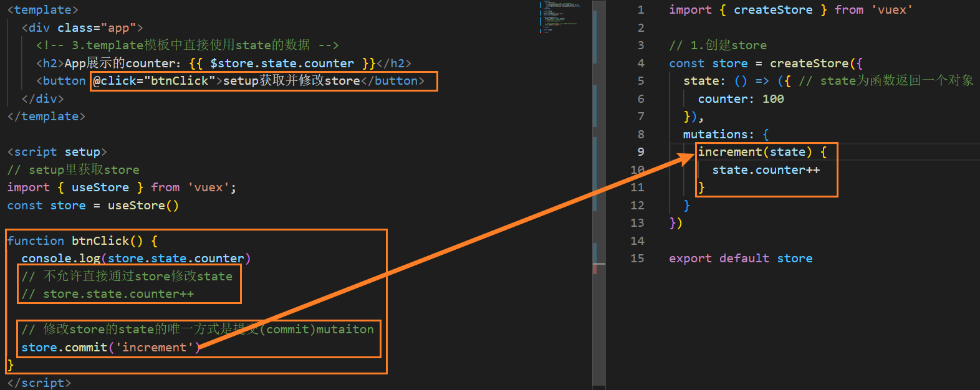Select line number 15 in the right gutter
Viewport: 980px width, 390px height.
(637, 258)
